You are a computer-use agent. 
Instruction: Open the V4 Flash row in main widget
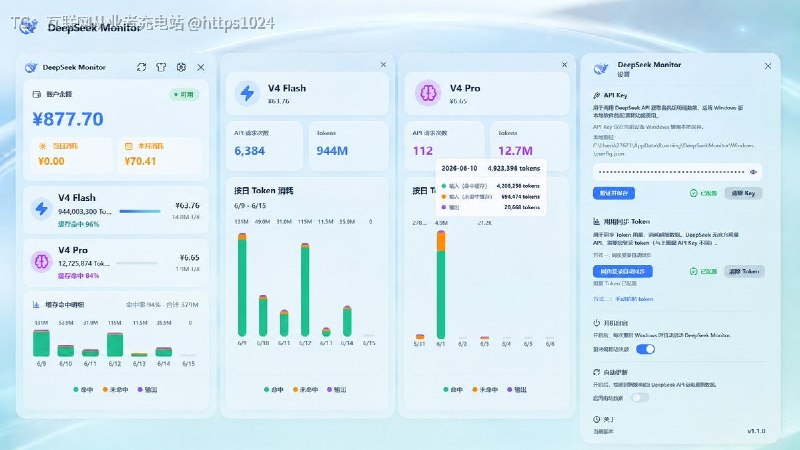click(x=116, y=210)
